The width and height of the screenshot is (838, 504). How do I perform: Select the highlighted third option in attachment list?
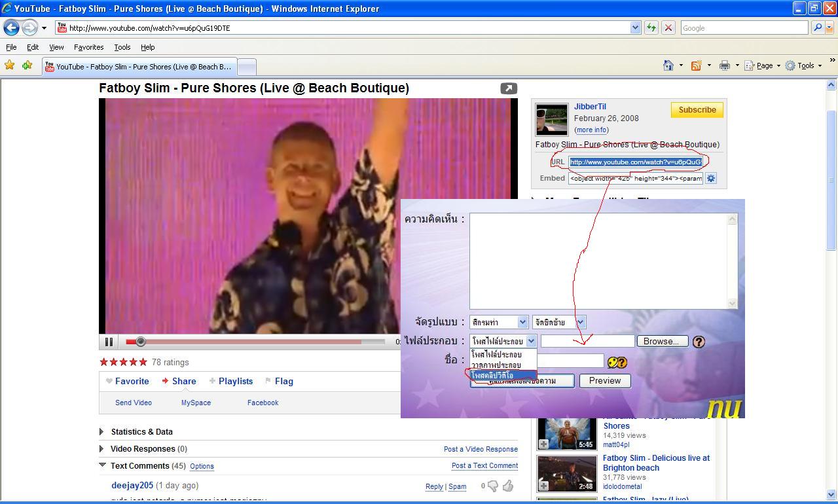pos(503,375)
